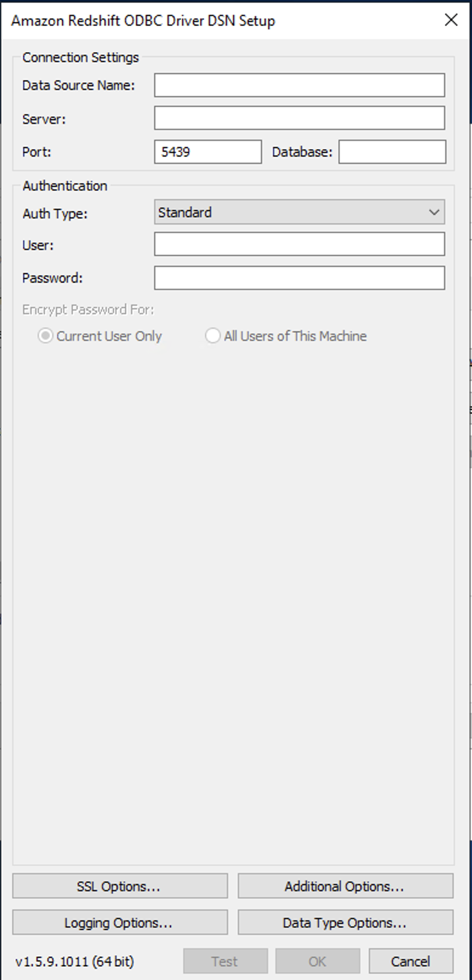Select Standard from the Auth Type combo box
The height and width of the screenshot is (980, 472).
[x=299, y=212]
